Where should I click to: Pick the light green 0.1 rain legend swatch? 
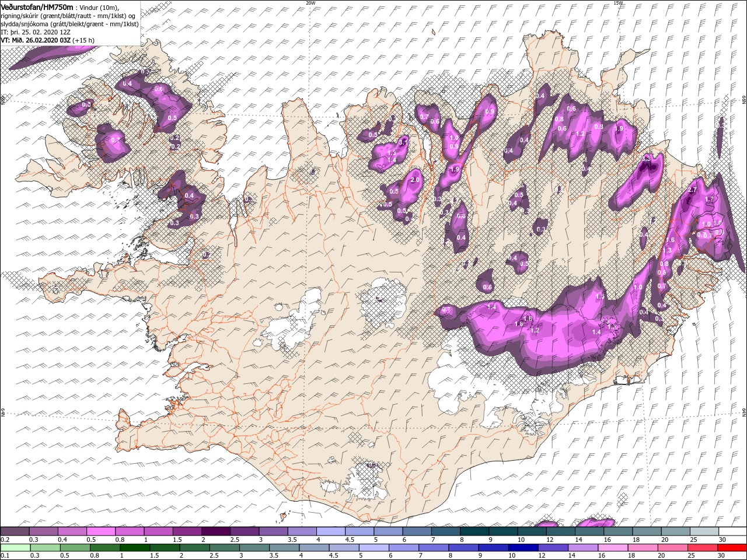[x=15, y=548]
